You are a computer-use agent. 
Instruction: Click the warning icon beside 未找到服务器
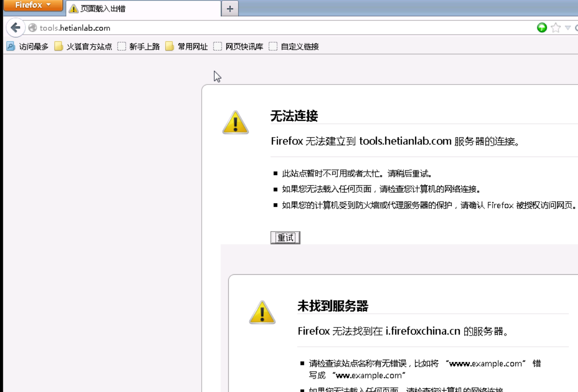click(262, 312)
